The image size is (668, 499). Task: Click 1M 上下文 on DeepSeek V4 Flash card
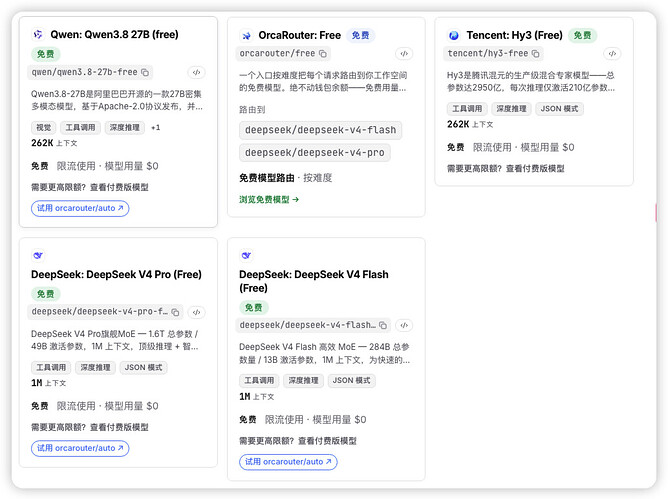point(256,397)
